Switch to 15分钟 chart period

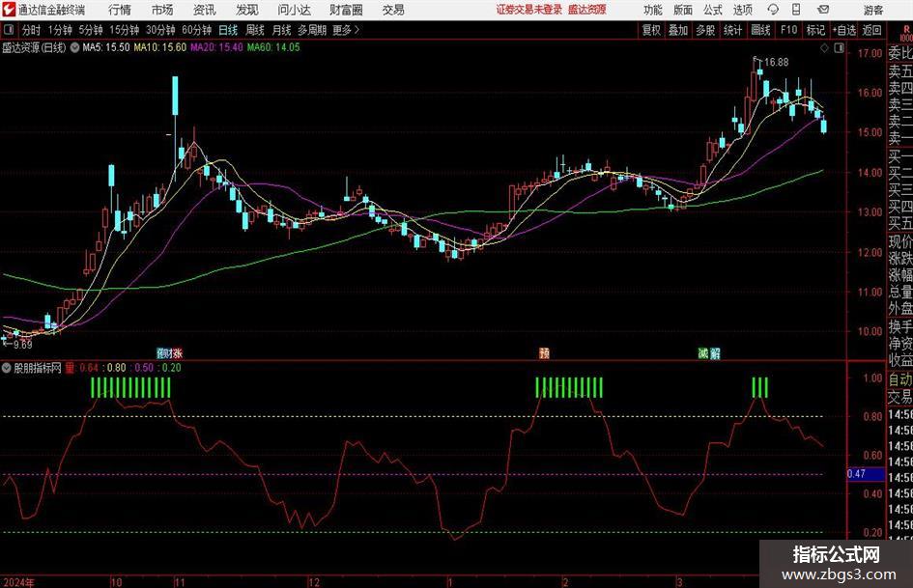coord(124,30)
